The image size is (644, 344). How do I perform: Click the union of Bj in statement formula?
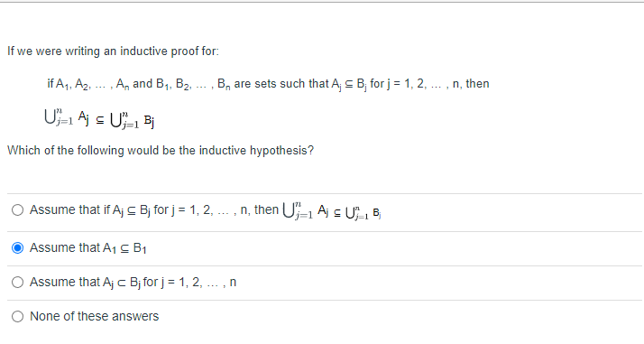coord(133,120)
